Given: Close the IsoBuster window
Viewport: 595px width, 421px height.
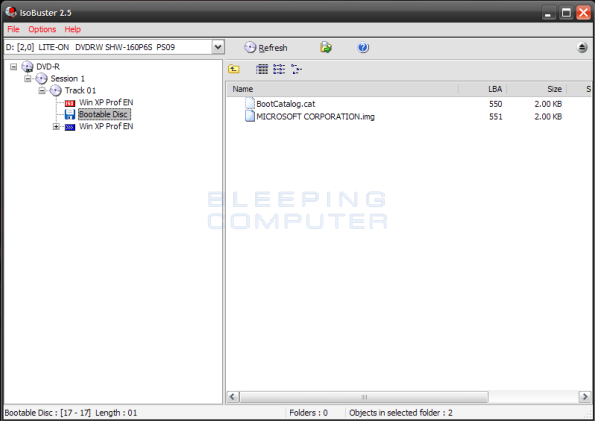Looking at the screenshot, I should (x=583, y=13).
